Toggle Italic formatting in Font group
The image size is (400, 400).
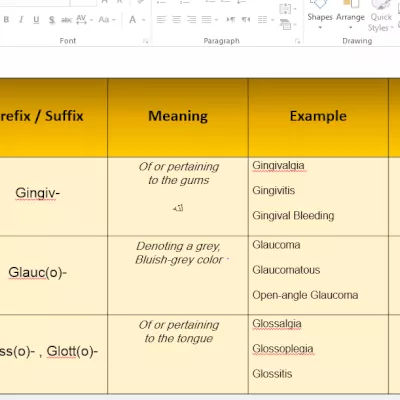coord(21,20)
